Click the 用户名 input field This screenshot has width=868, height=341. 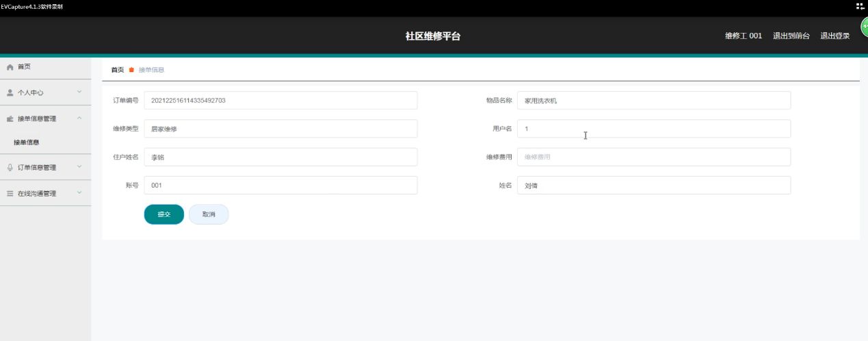[654, 129]
